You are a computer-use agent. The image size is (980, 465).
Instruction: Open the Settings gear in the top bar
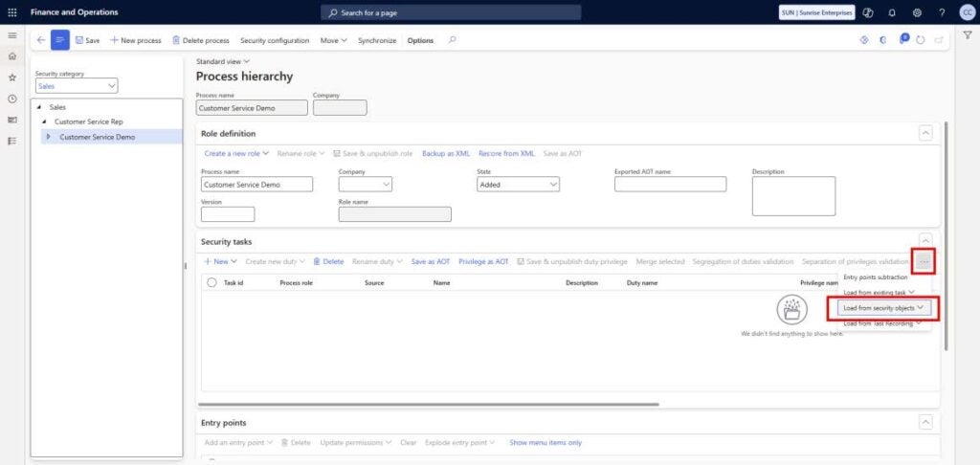(917, 12)
